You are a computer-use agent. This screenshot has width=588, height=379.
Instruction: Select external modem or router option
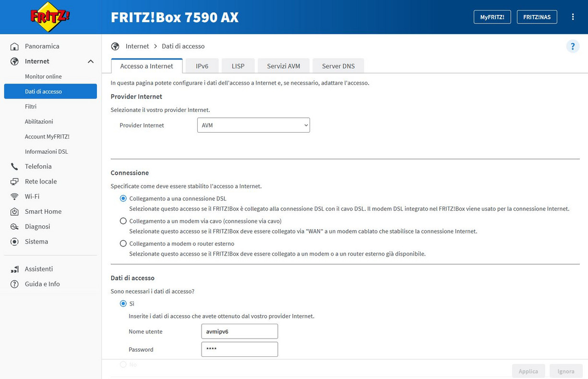[123, 244]
